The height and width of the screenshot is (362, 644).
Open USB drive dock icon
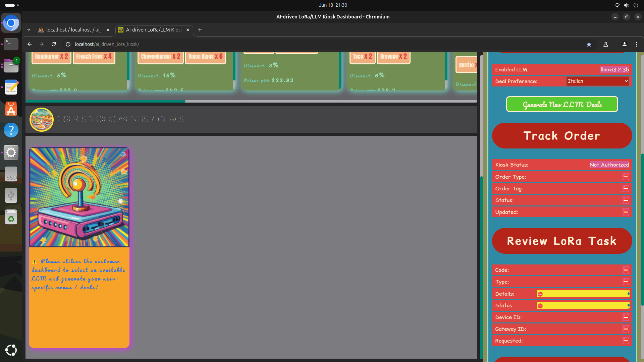point(11,195)
